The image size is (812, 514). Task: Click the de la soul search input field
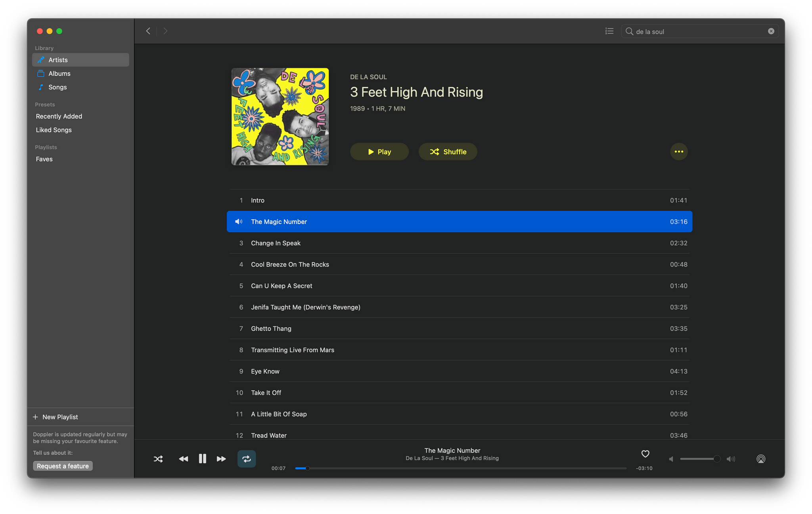coord(699,31)
